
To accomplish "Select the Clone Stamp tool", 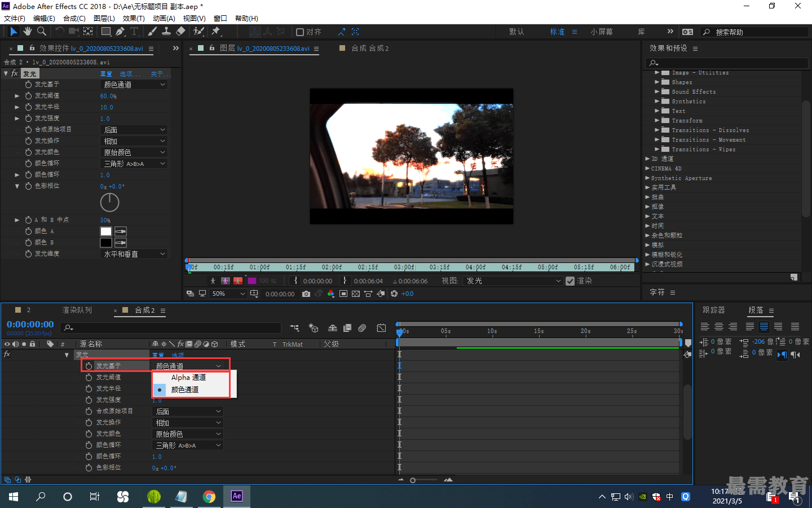I will click(x=166, y=32).
